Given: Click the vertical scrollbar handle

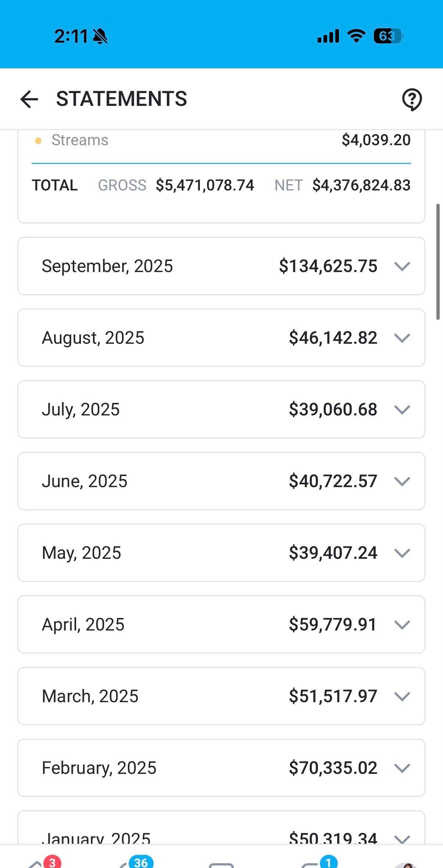Looking at the screenshot, I should coord(437,261).
